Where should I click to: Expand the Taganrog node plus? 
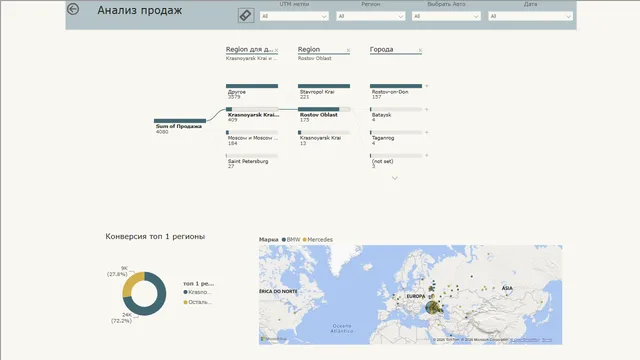427,132
